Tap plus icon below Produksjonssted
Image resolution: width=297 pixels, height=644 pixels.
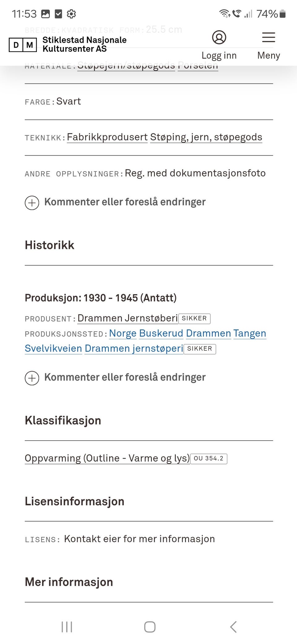pos(32,378)
